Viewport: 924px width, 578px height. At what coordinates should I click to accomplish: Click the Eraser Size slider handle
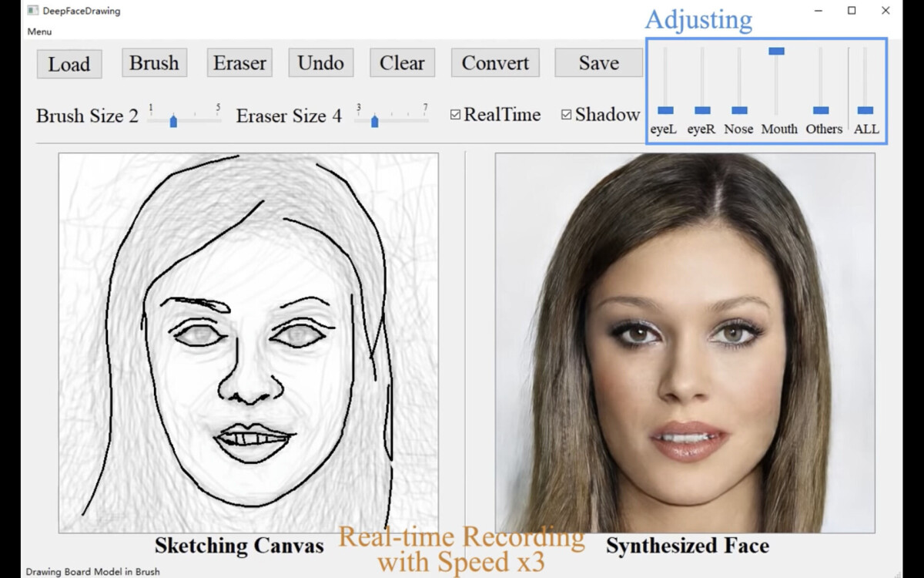point(374,120)
